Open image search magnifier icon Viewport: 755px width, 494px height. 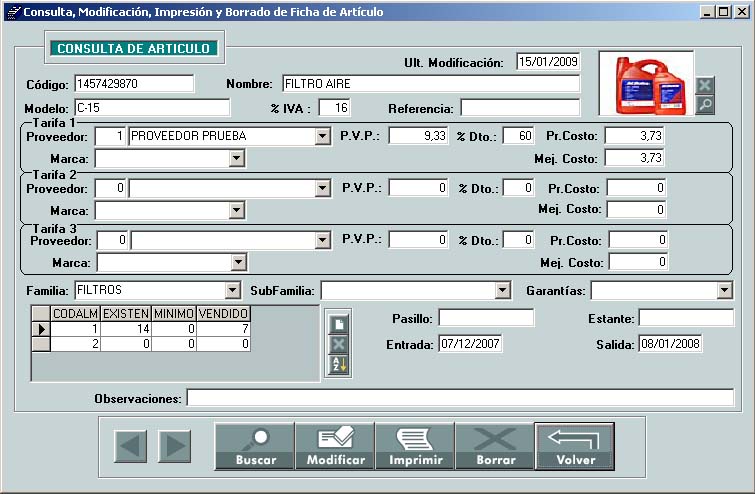click(704, 104)
